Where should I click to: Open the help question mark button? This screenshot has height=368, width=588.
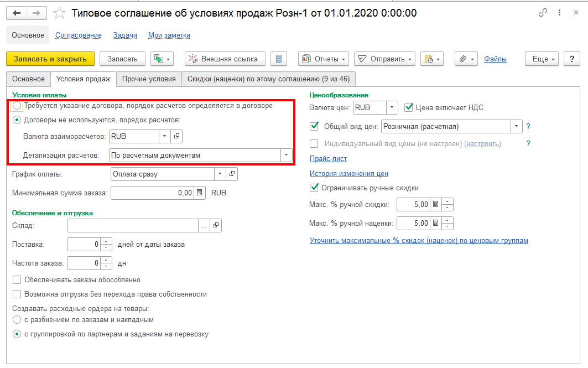[x=571, y=59]
